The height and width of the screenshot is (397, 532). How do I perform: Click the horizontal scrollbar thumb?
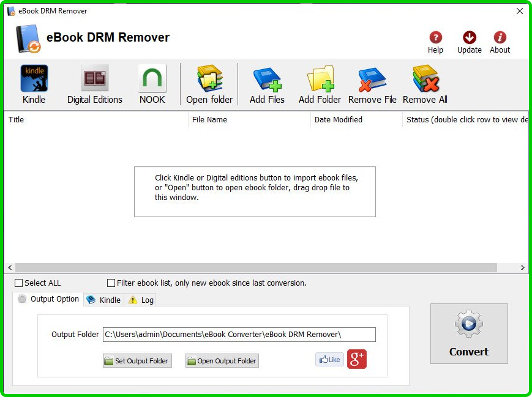coord(256,267)
